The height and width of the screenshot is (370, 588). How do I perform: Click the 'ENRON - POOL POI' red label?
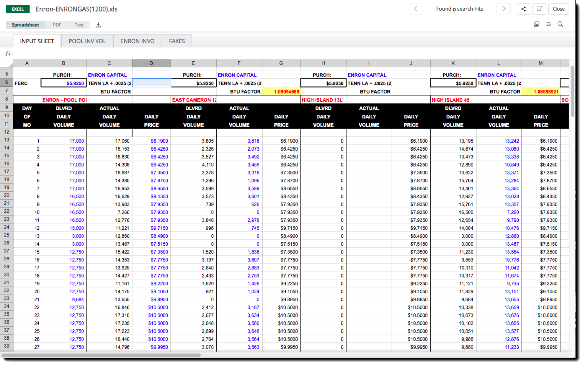[x=64, y=100]
